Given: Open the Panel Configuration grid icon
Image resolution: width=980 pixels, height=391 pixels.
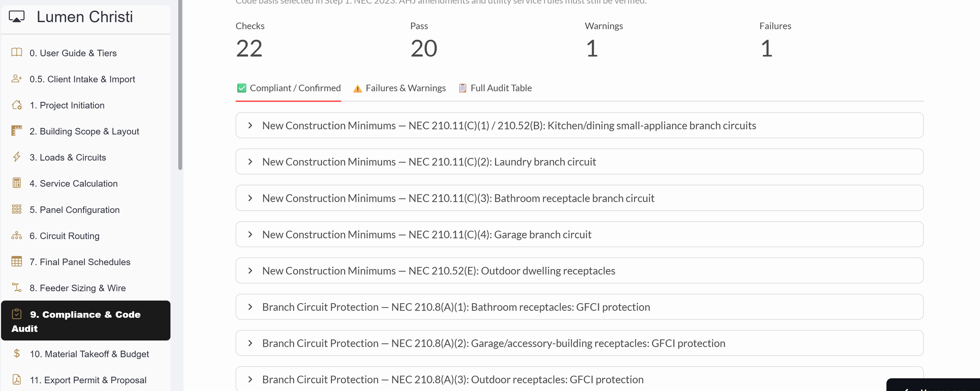Looking at the screenshot, I should 16,209.
